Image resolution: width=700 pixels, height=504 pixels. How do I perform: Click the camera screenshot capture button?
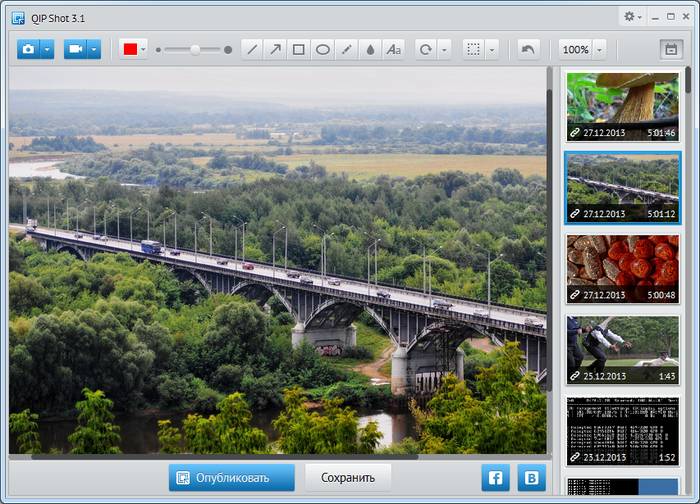coord(28,49)
